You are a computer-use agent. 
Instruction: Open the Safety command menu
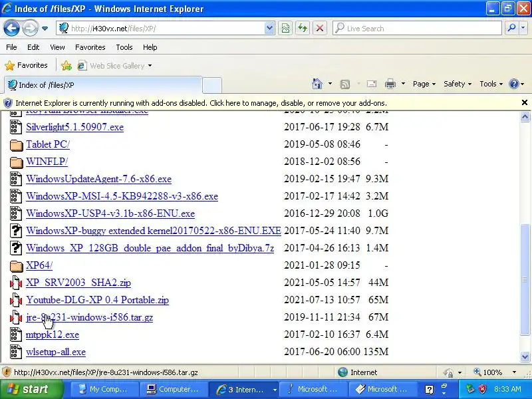click(458, 84)
